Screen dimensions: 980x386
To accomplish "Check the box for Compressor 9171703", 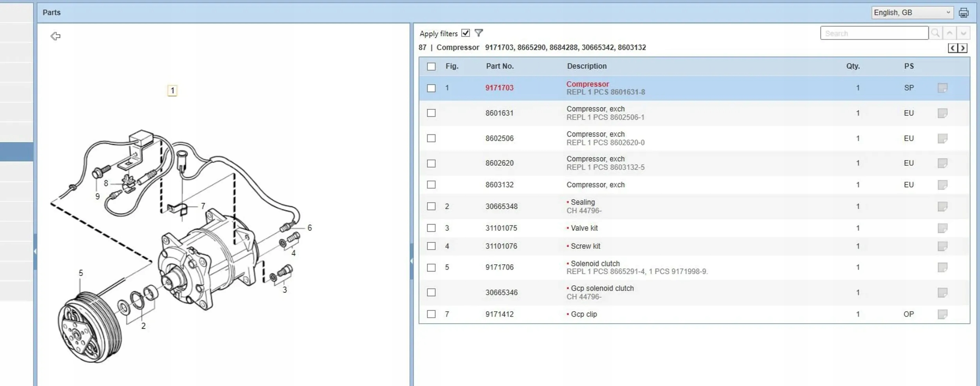I will [431, 88].
